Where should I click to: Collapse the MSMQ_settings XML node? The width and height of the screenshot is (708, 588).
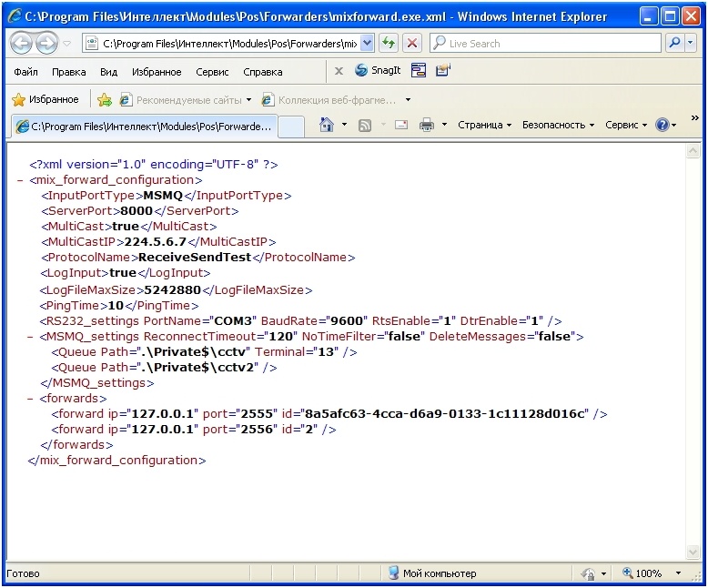pos(32,336)
